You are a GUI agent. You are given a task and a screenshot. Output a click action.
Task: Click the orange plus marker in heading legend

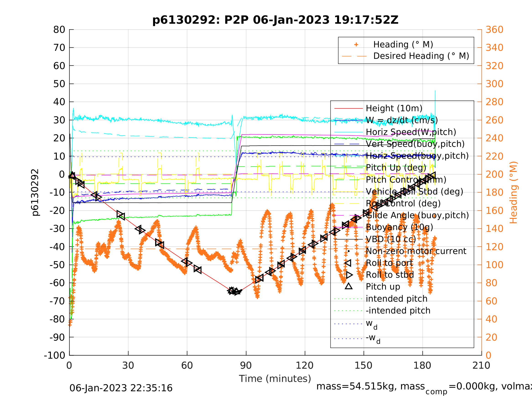[x=356, y=44]
